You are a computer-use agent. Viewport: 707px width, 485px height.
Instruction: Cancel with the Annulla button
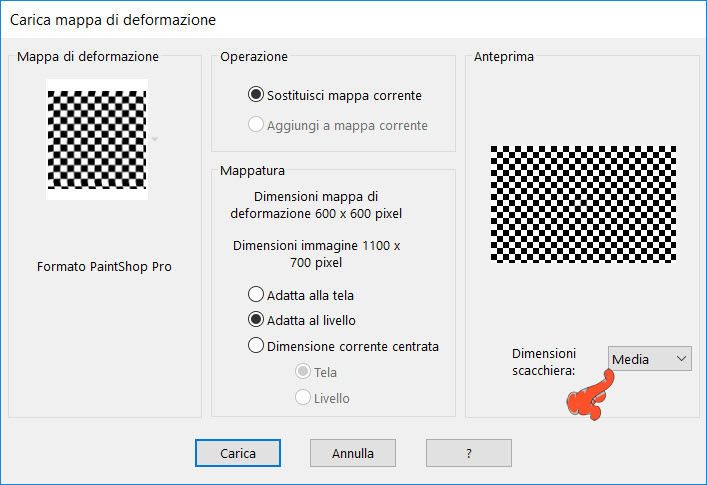point(353,453)
